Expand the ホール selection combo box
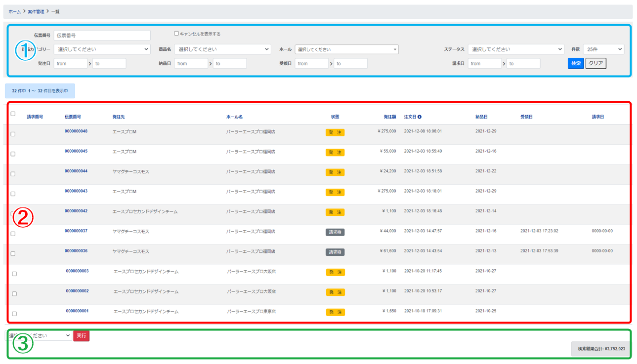637x364 pixels. (x=346, y=49)
